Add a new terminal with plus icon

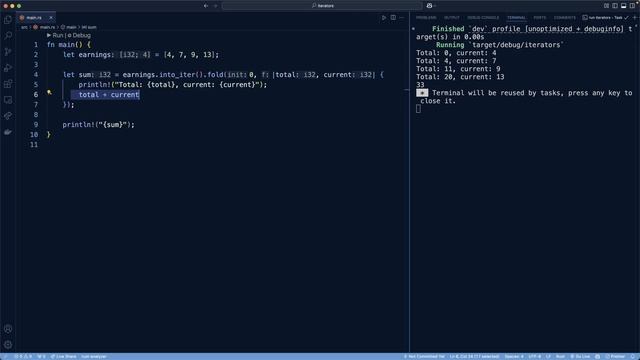635,18
